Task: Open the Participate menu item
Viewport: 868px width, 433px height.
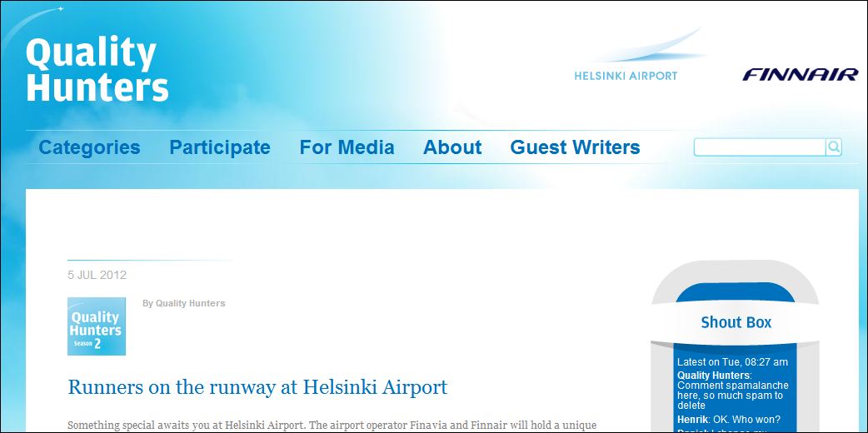Action: click(220, 147)
